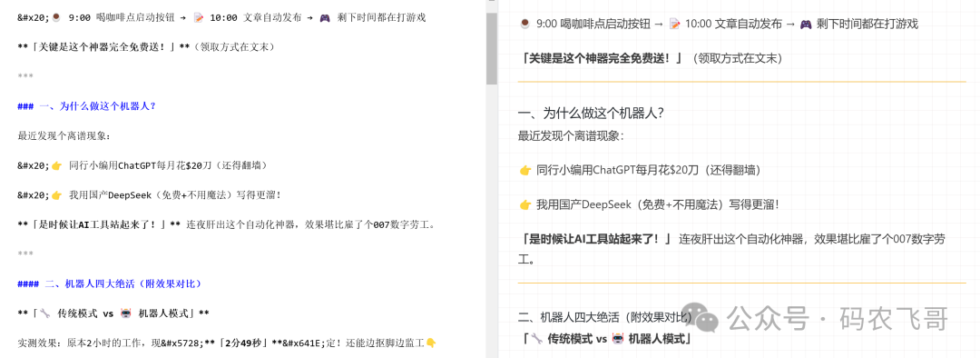This screenshot has height=358, width=980.
Task: Click the heading '#### 二、机器人四大绝活' in editor
Action: click(x=110, y=283)
